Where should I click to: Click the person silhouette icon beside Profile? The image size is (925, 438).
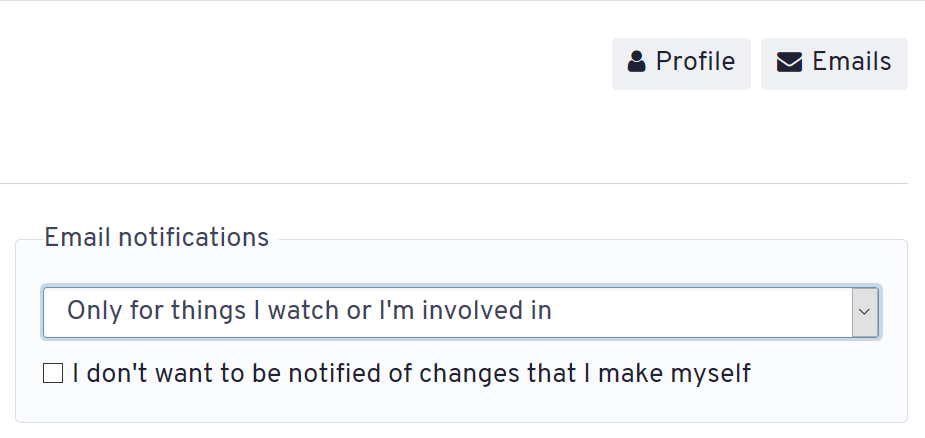636,61
